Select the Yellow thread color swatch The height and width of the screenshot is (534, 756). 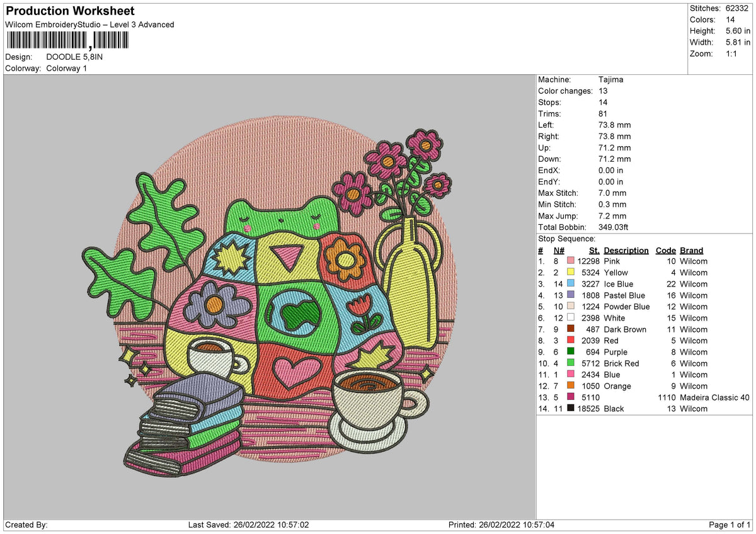(571, 273)
